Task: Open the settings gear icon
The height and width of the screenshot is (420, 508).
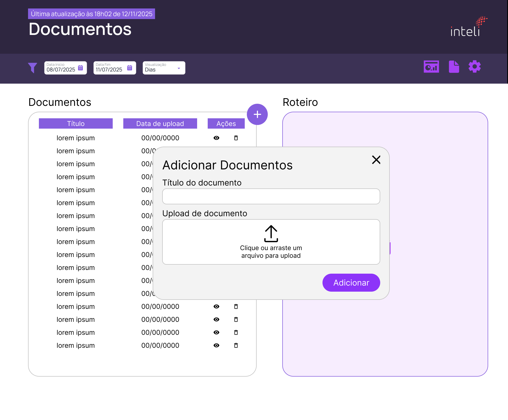Action: click(474, 66)
